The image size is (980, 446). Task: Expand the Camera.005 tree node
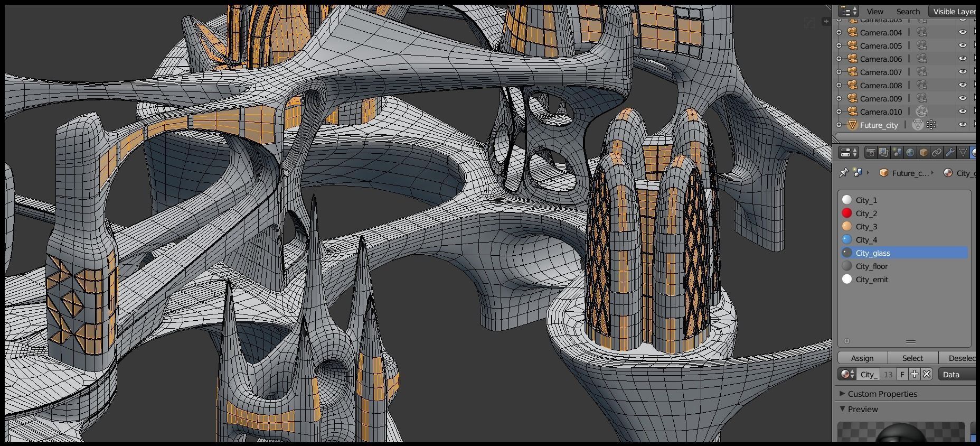[x=839, y=46]
